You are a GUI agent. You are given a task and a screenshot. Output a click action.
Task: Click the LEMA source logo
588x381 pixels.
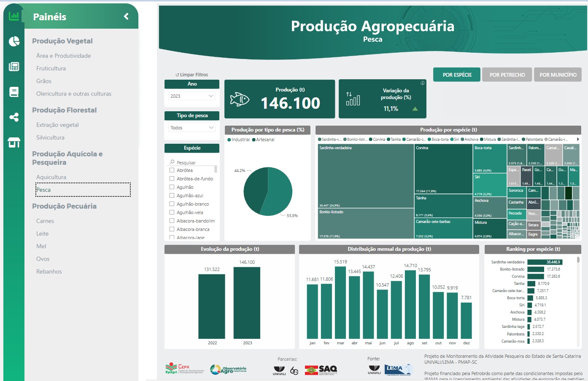point(398,369)
